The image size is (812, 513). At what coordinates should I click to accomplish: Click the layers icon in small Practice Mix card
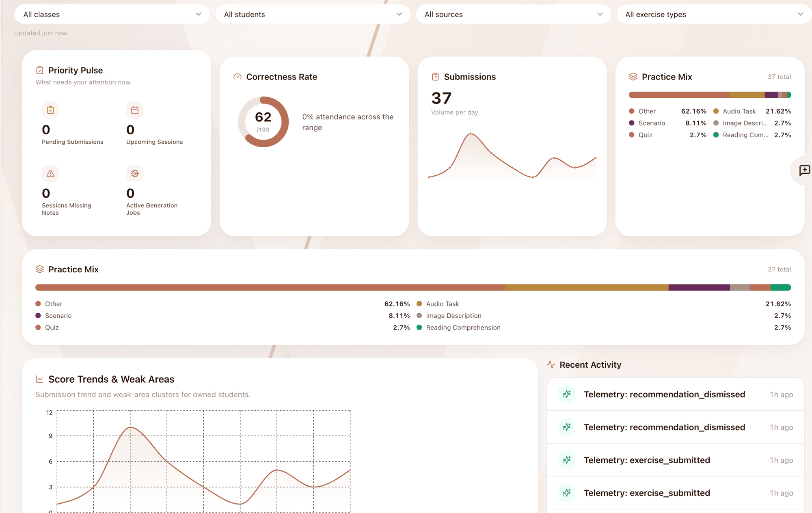(x=633, y=77)
